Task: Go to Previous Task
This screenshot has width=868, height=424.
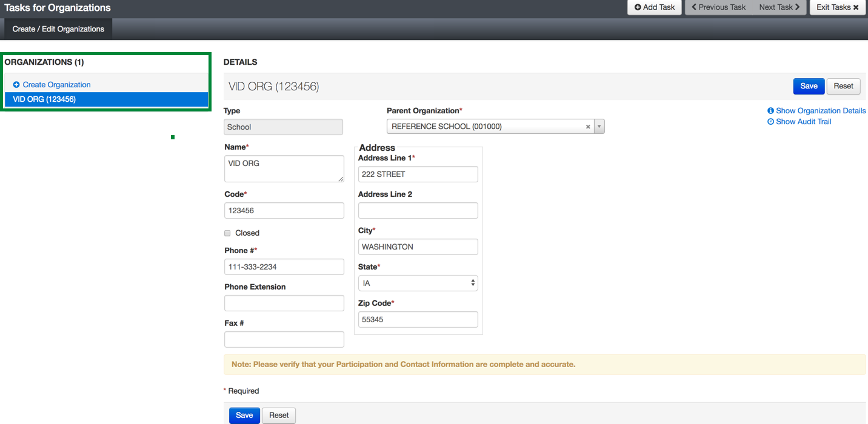Action: click(x=718, y=7)
